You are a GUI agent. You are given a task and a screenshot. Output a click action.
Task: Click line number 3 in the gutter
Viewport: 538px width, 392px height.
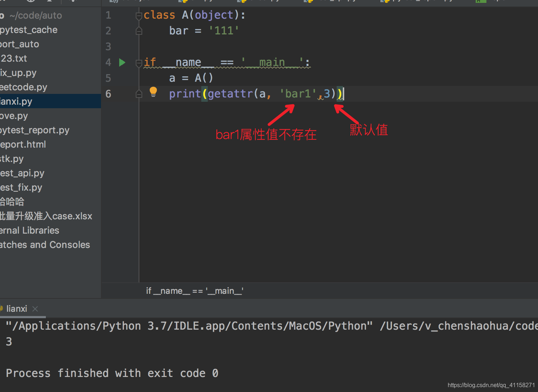tap(108, 47)
